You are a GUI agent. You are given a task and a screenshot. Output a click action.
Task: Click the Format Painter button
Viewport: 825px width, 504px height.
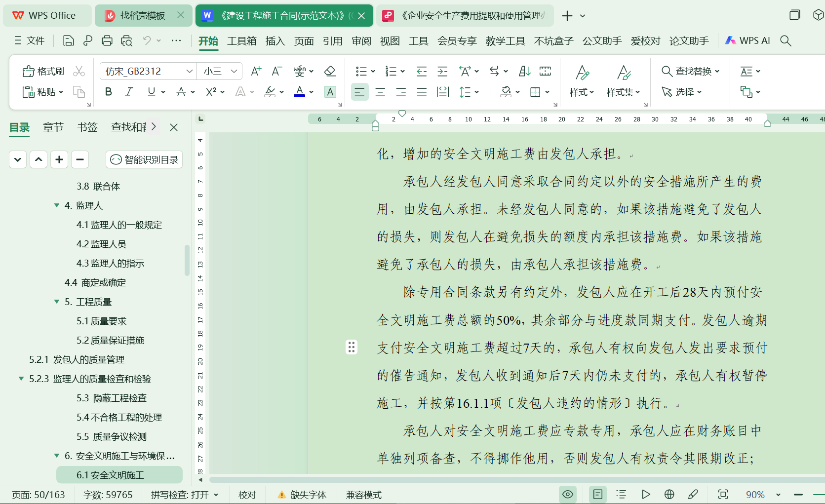tap(43, 71)
